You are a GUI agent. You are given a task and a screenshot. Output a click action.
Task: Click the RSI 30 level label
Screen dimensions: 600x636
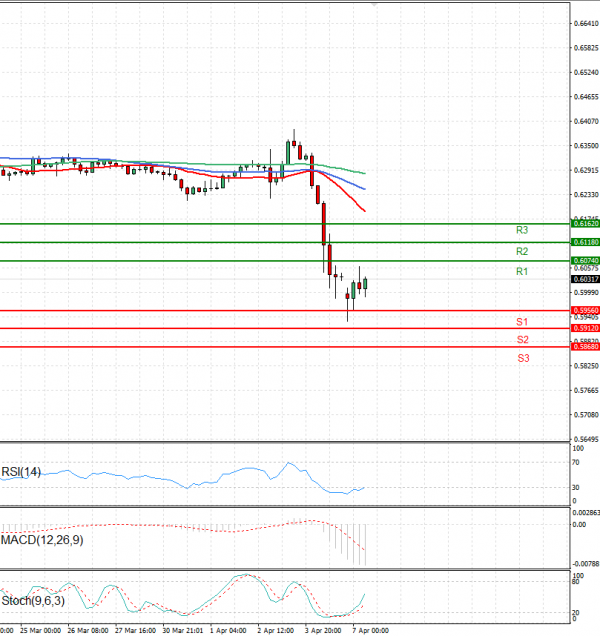coord(575,488)
